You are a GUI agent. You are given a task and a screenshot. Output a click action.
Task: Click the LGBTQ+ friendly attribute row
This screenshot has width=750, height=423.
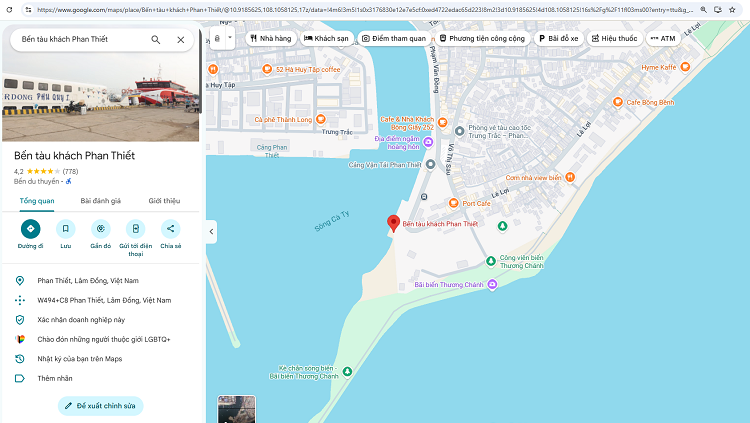click(x=100, y=339)
